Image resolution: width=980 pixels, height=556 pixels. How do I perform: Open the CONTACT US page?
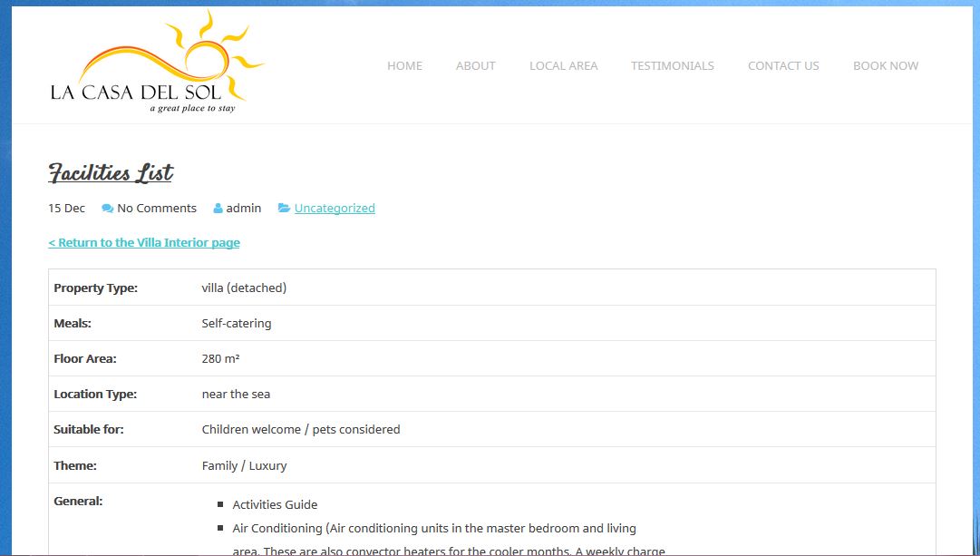pyautogui.click(x=784, y=65)
